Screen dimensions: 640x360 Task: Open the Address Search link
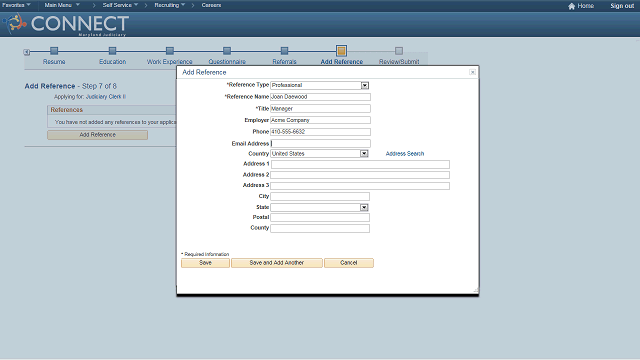(405, 153)
